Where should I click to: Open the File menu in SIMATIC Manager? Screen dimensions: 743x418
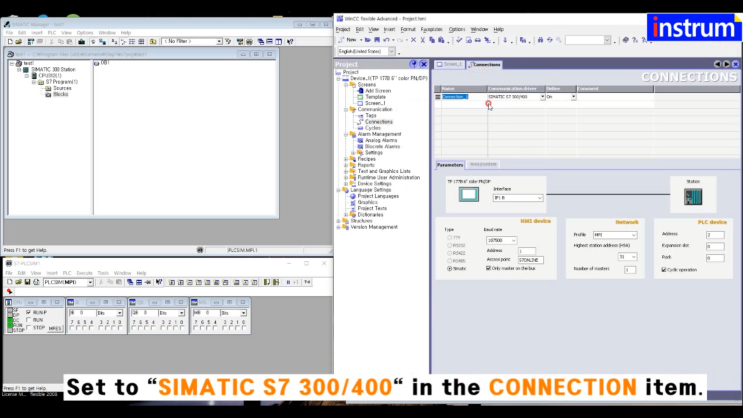[9, 33]
